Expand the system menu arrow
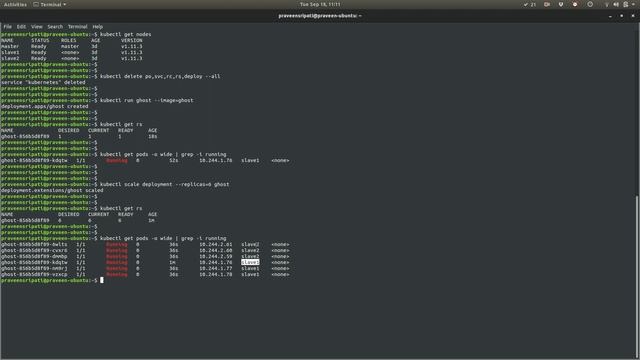The height and width of the screenshot is (360, 640). click(634, 4)
